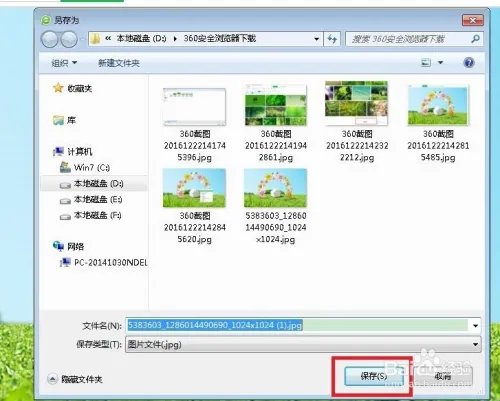Open the 文件名 history dropdown arrow
The width and height of the screenshot is (500, 401).
pyautogui.click(x=475, y=325)
